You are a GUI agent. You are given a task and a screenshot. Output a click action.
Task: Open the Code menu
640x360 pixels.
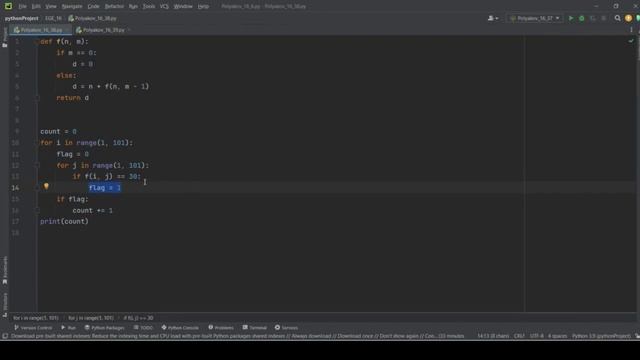(93, 6)
